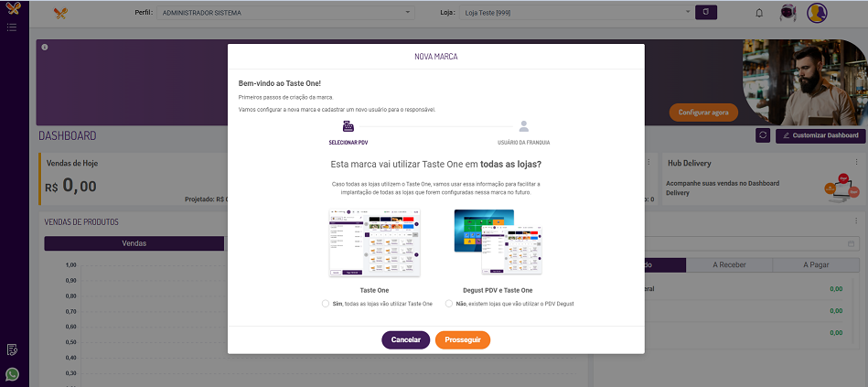
Task: Click the crossed utensils logo in the sidebar
Action: coord(12,9)
